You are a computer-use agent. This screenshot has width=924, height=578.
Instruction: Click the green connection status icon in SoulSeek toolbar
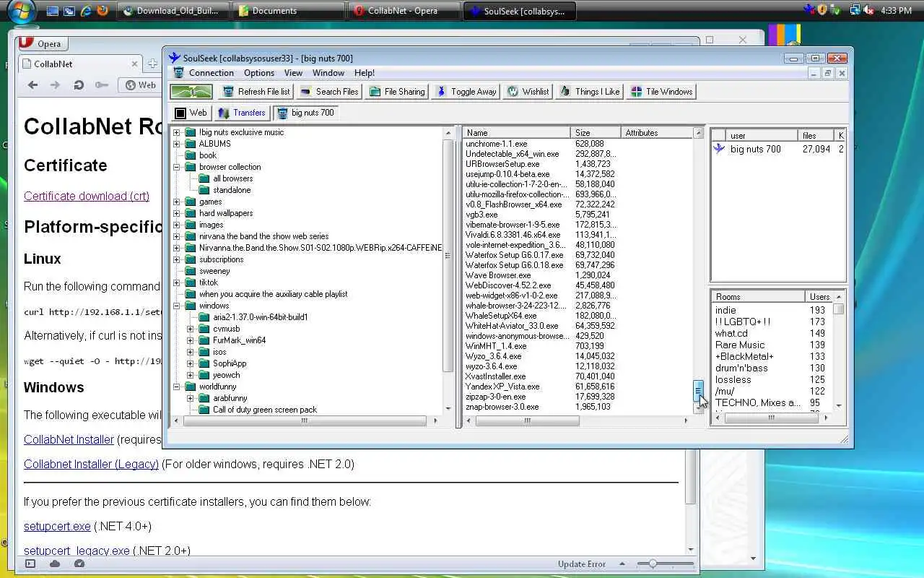pos(191,92)
